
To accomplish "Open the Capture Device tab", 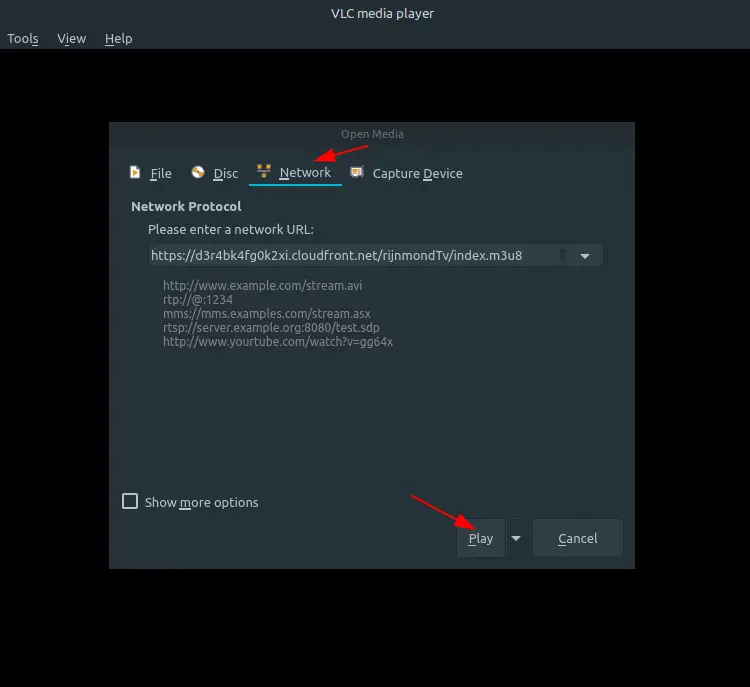I will [x=407, y=173].
